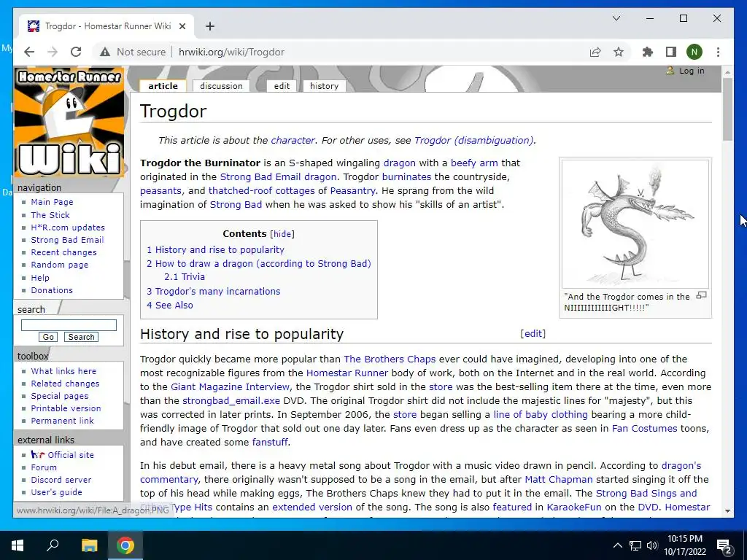This screenshot has width=747, height=560.
Task: Click the Go button
Action: (x=48, y=337)
